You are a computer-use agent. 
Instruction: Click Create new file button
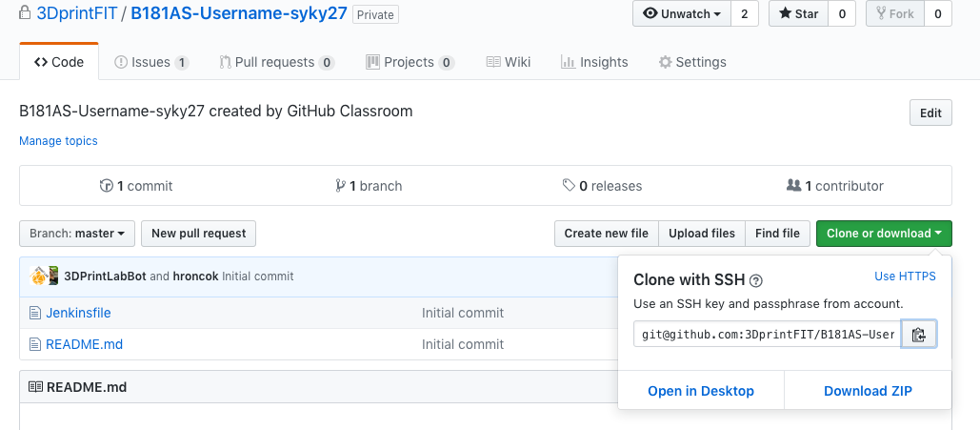pyautogui.click(x=607, y=234)
